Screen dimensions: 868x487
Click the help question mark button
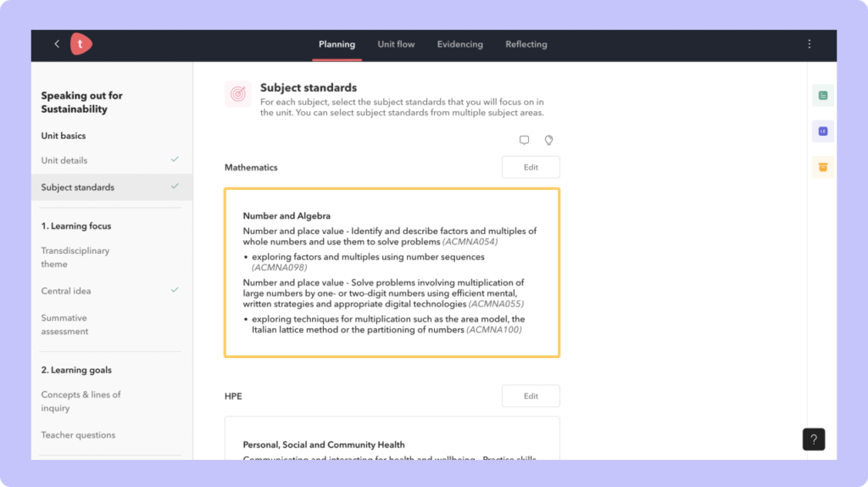tap(813, 439)
